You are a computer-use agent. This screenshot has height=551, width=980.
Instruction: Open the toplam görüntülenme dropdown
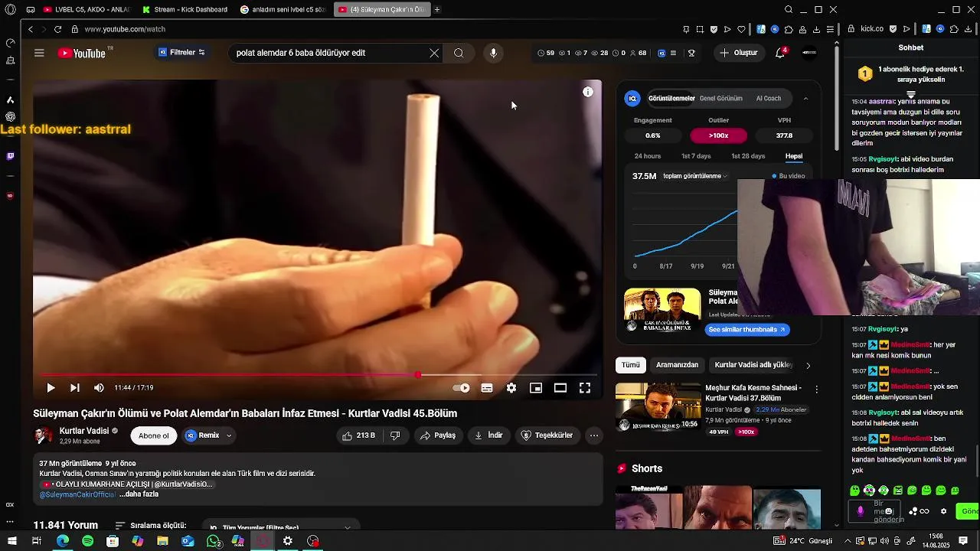click(x=695, y=176)
